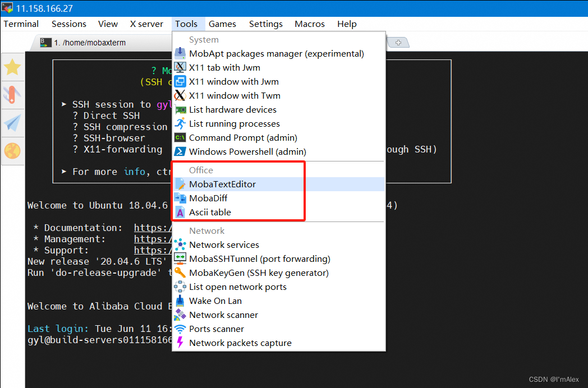Click the Management https link
The width and height of the screenshot is (588, 388).
tap(153, 239)
